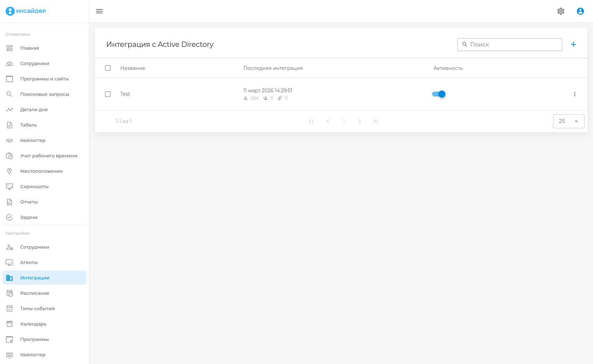Tick the select-all checkbox in table header

108,68
